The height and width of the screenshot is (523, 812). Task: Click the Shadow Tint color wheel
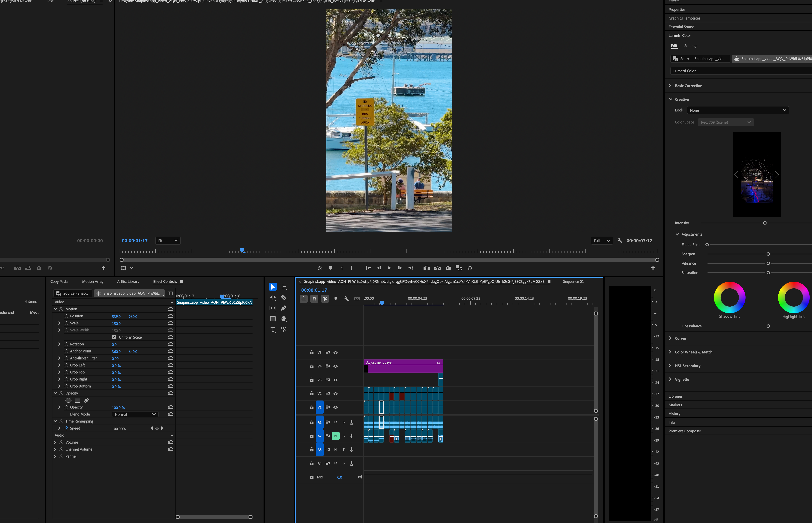(x=729, y=298)
